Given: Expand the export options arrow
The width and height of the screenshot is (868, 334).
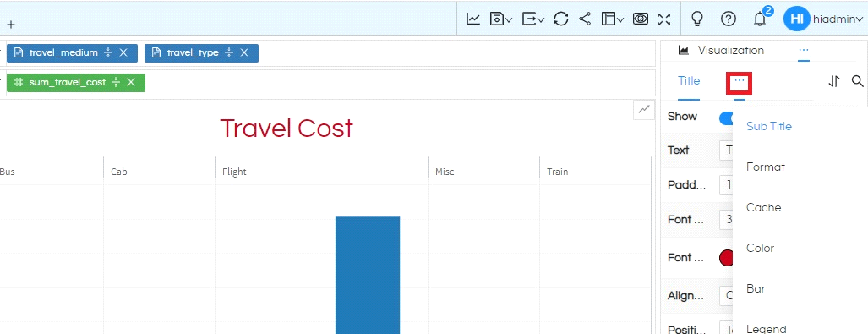Looking at the screenshot, I should point(541,20).
